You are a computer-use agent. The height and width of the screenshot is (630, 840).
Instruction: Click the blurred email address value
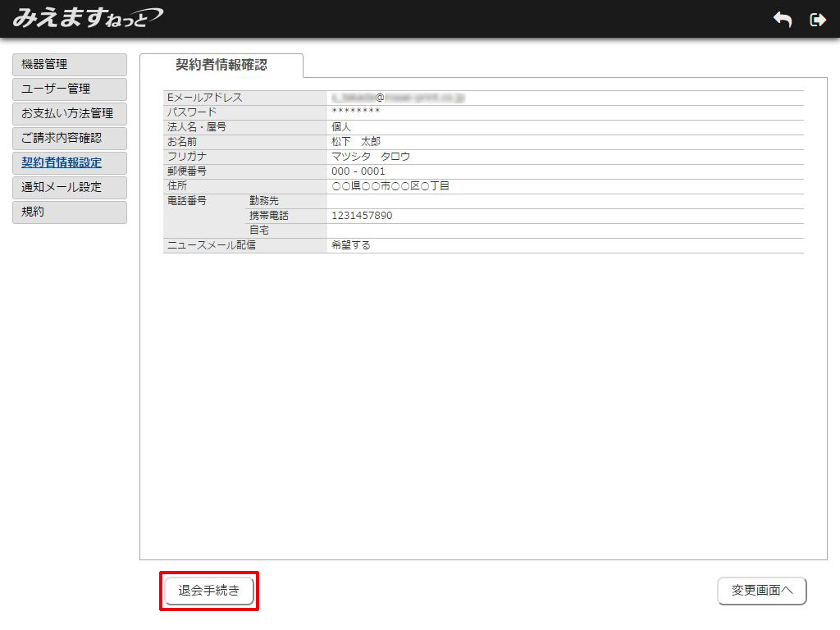(398, 98)
